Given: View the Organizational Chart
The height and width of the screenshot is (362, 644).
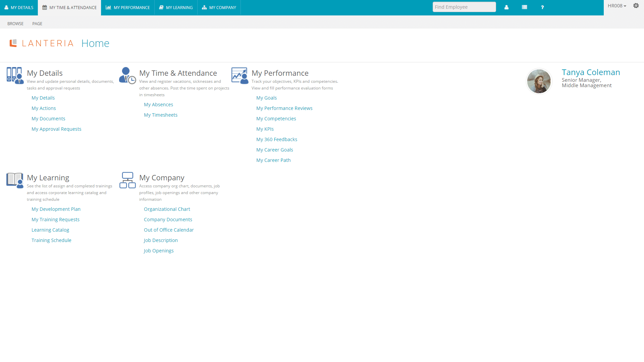Looking at the screenshot, I should click(167, 209).
